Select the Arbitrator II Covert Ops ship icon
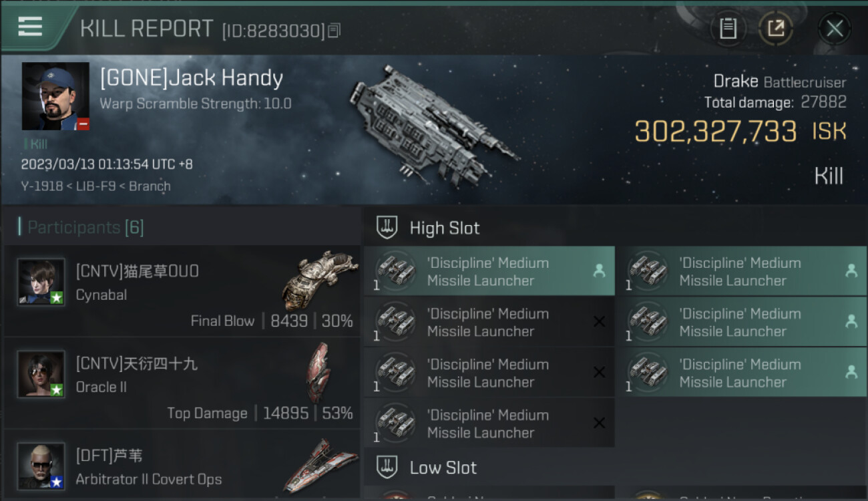This screenshot has width=868, height=501. [319, 465]
